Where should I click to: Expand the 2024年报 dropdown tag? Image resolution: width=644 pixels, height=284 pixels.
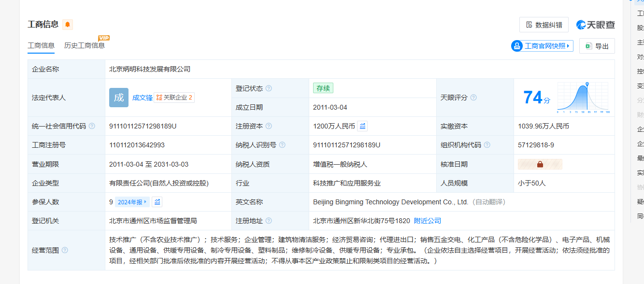click(x=132, y=202)
